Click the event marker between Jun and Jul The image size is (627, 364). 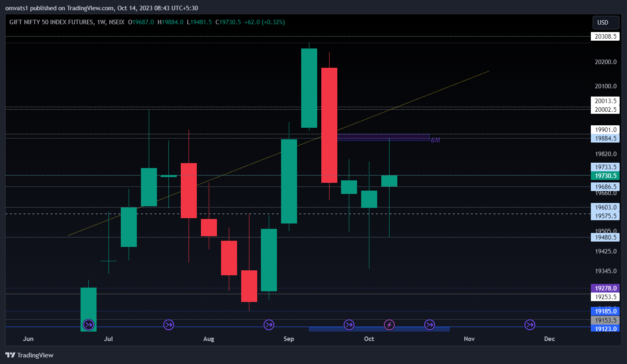[x=88, y=325]
